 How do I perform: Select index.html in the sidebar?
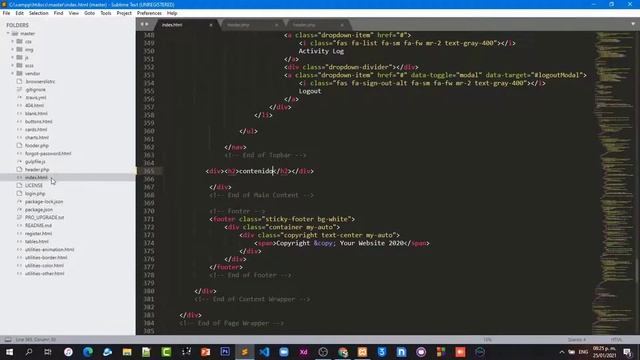(36, 178)
